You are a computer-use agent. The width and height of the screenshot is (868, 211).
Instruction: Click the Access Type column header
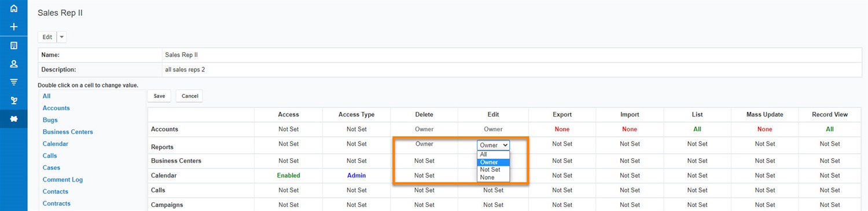tap(356, 115)
